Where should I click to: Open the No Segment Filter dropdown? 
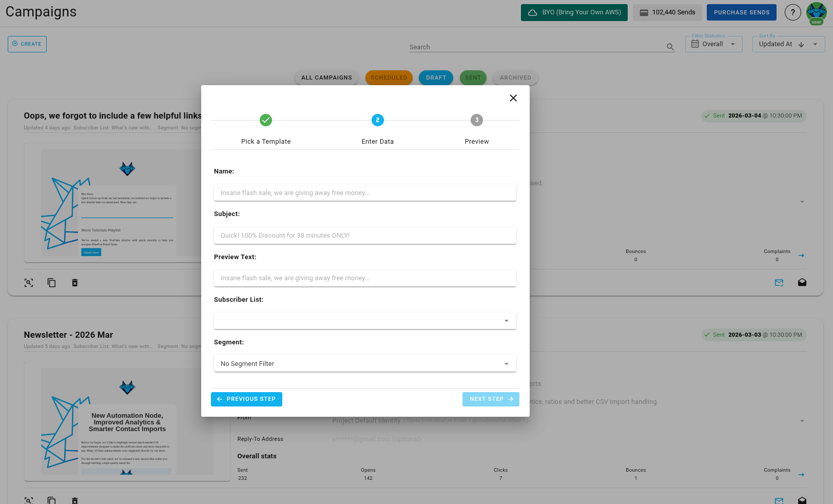[x=365, y=363]
